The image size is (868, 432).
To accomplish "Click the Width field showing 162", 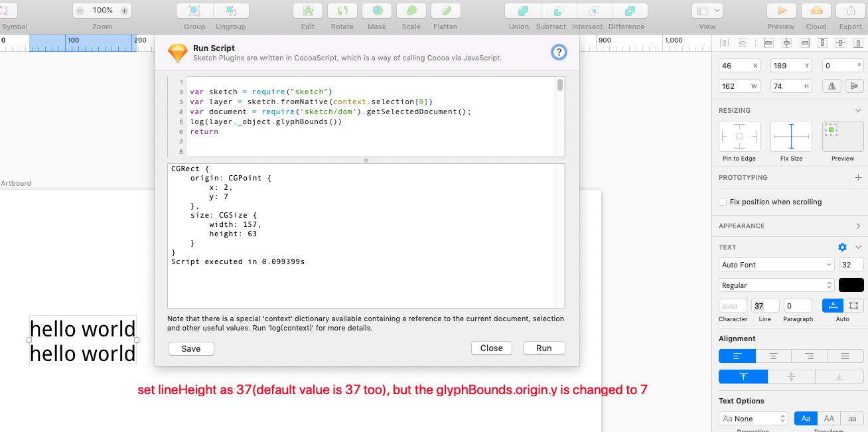I will click(740, 86).
